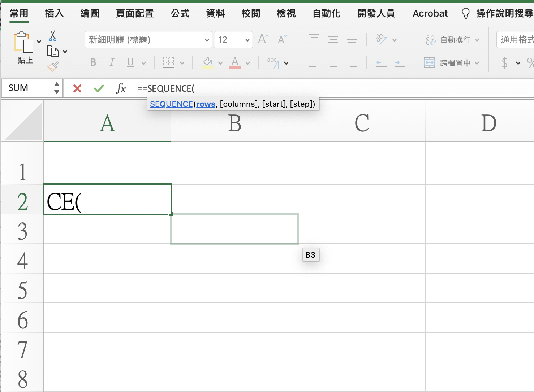This screenshot has width=534, height=392.
Task: Open the number format 通用格式 dropdown
Action: click(x=516, y=40)
